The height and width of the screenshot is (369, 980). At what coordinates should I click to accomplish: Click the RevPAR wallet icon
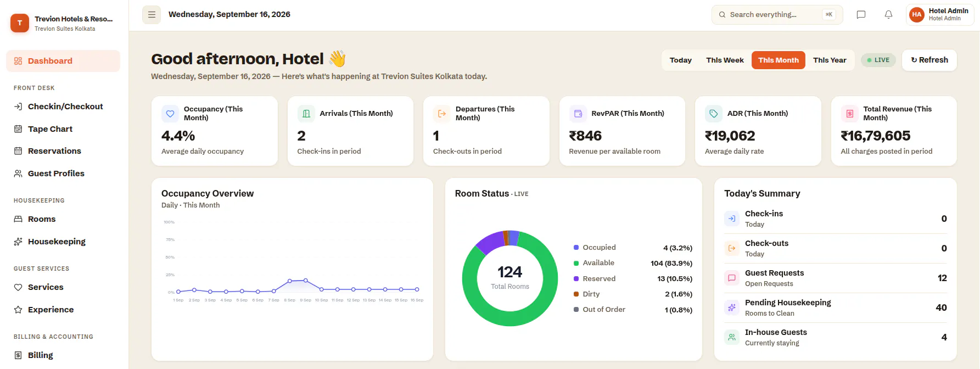578,114
